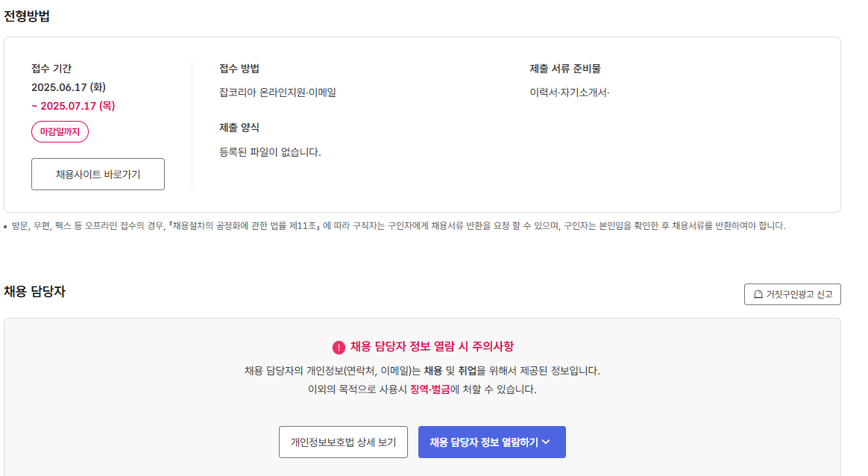
Task: Open 채용사이트 바로가기
Action: point(98,175)
